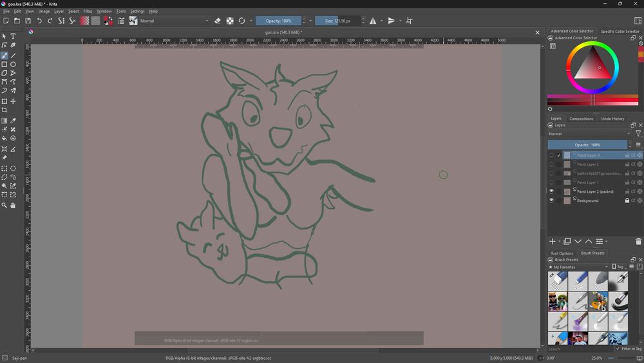Open the My Favorites brush tag dropdown

(x=578, y=267)
